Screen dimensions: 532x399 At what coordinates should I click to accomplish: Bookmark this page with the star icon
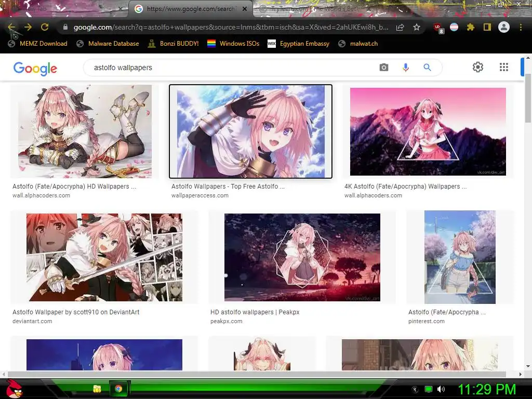pos(417,27)
